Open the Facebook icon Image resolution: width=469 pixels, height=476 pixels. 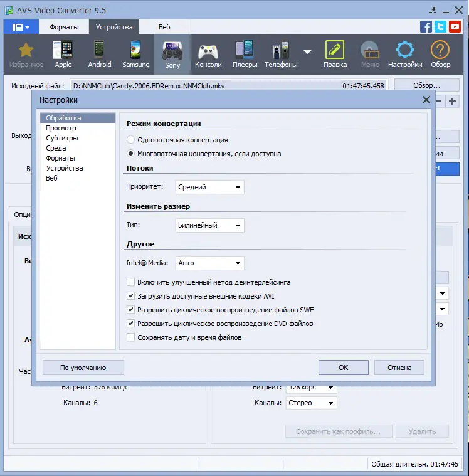pyautogui.click(x=426, y=27)
